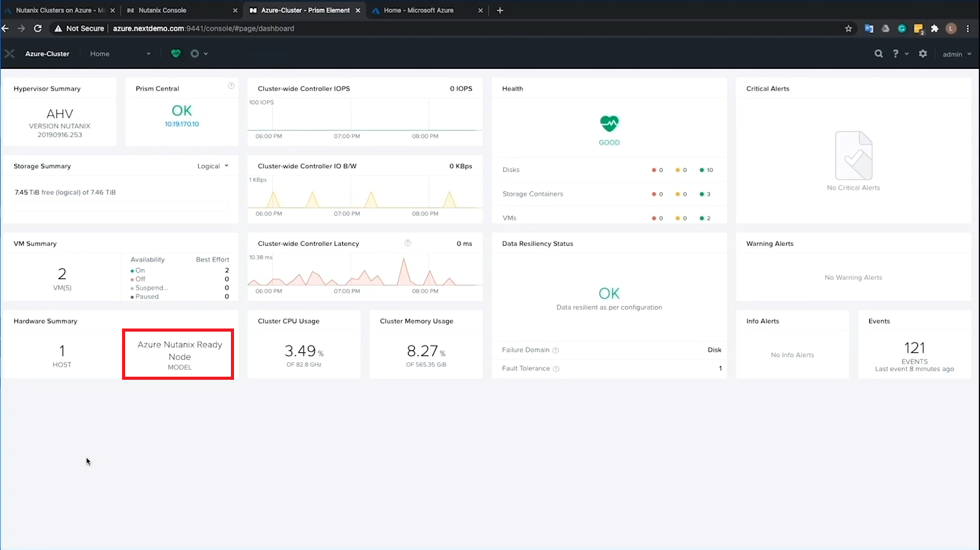980x550 pixels.
Task: Click the Fault Tolerance help icon
Action: (x=556, y=369)
